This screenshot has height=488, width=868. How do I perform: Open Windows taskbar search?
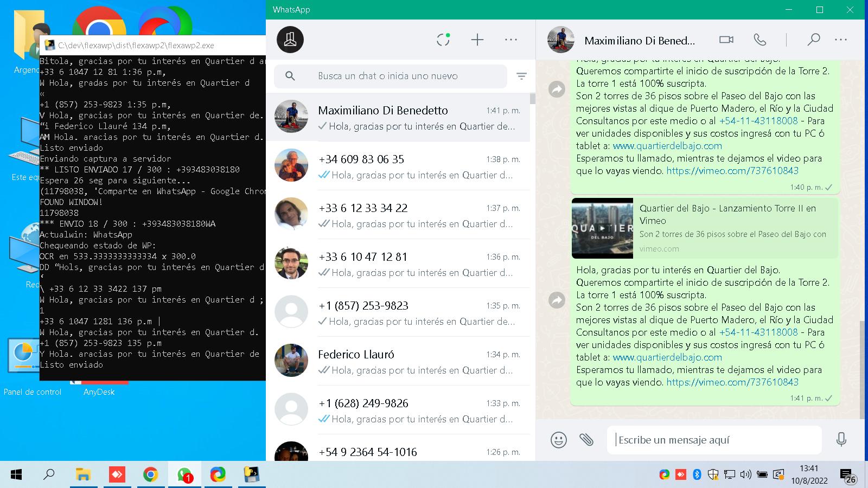point(49,475)
